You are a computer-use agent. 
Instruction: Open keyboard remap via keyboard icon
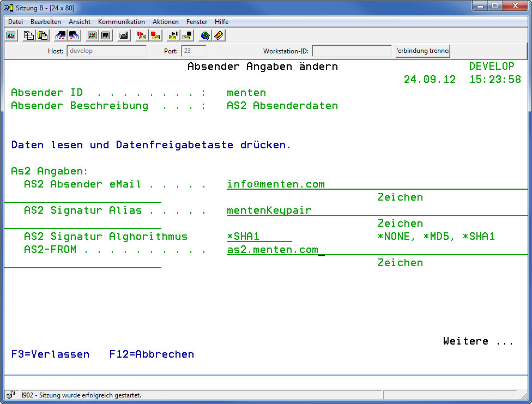tap(124, 36)
